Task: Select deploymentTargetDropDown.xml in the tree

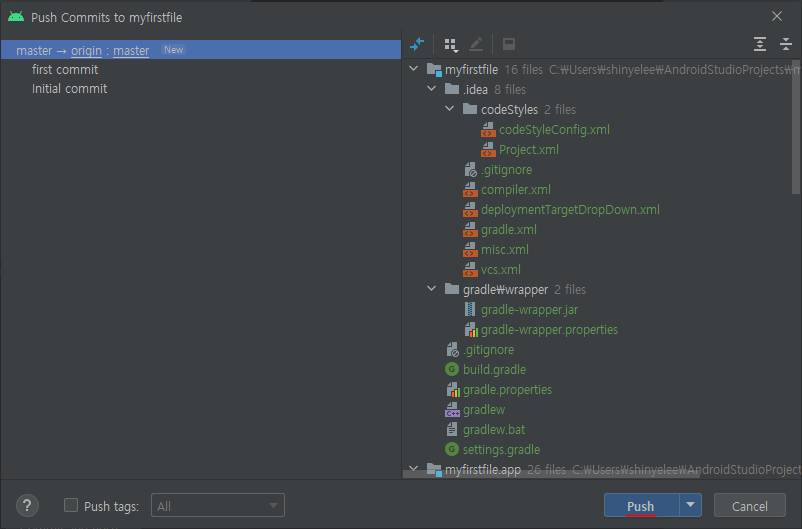Action: coord(570,210)
